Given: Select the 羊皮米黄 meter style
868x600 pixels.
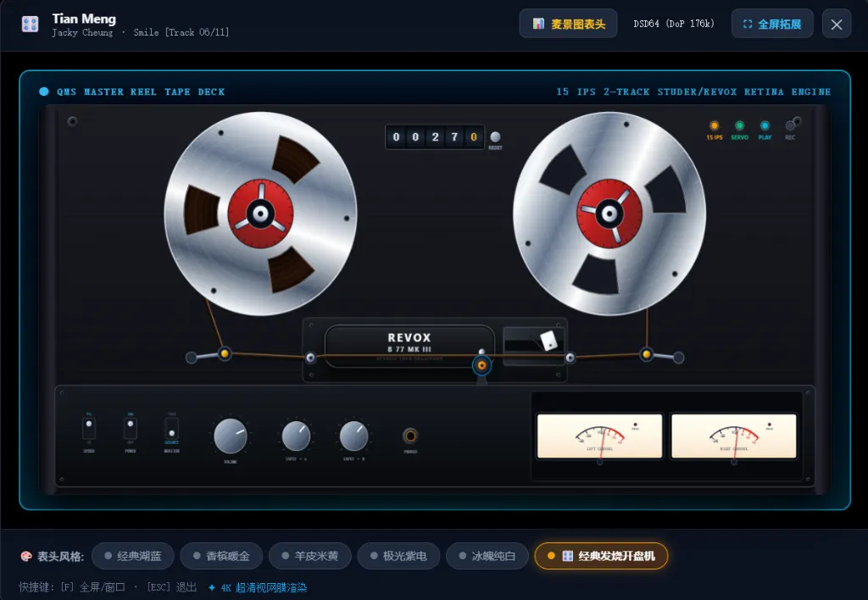Looking at the screenshot, I should tap(310, 556).
